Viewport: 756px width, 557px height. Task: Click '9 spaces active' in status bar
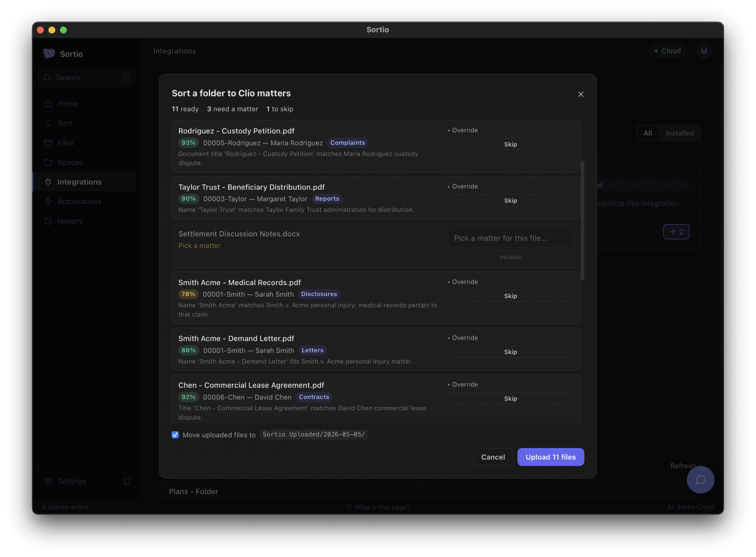point(65,507)
